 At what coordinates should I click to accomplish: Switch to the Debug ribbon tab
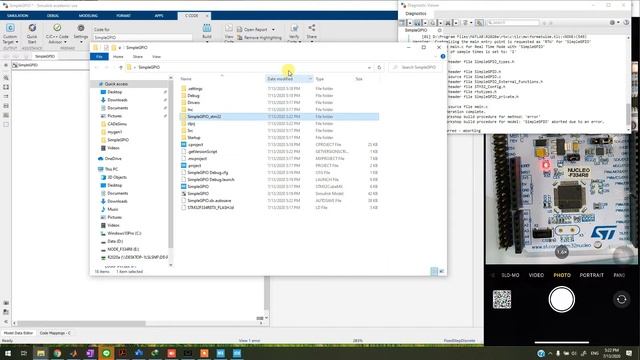coord(53,16)
